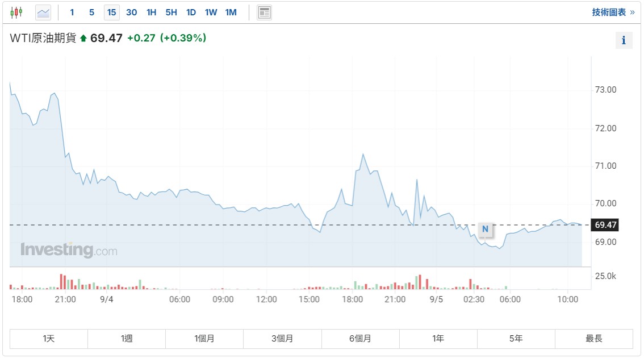Switch interval to 1W
This screenshot has height=358, width=644.
[x=211, y=13]
